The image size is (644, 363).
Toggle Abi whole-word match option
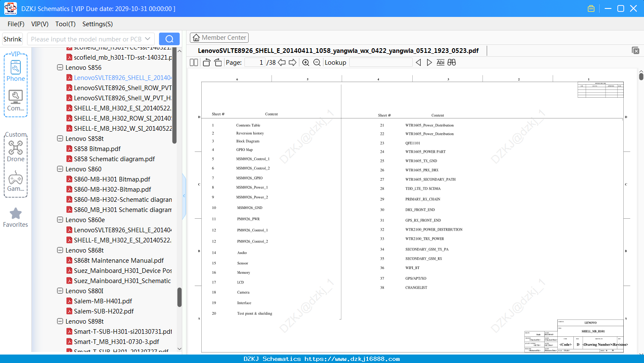click(441, 63)
